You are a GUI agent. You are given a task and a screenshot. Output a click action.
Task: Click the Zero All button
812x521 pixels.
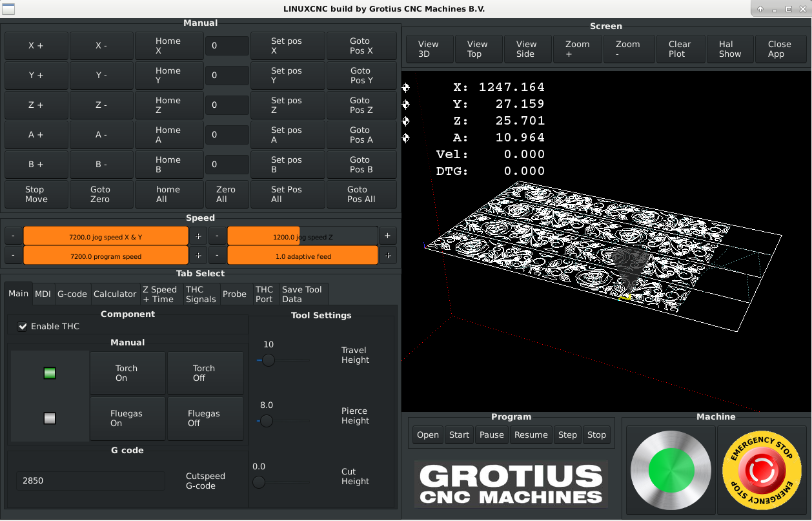[226, 194]
